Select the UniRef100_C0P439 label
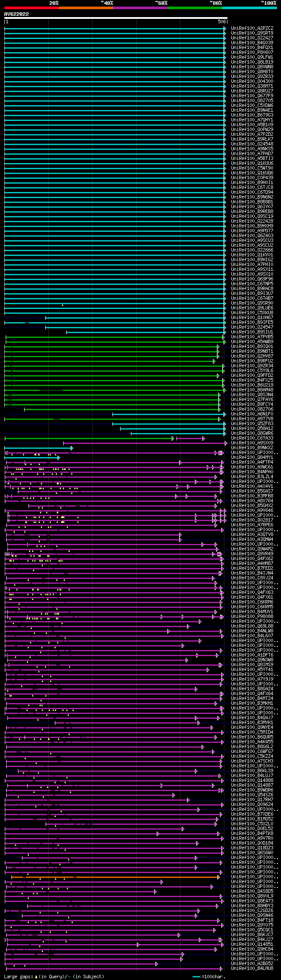Viewport: 281px width, 980px height. pyautogui.click(x=252, y=178)
